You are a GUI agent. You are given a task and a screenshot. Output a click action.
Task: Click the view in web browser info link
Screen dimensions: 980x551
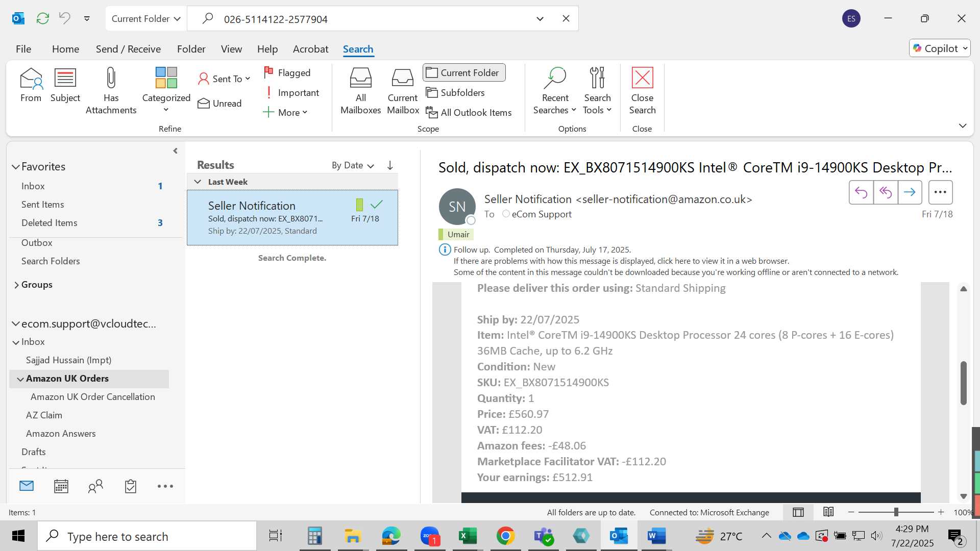(621, 261)
